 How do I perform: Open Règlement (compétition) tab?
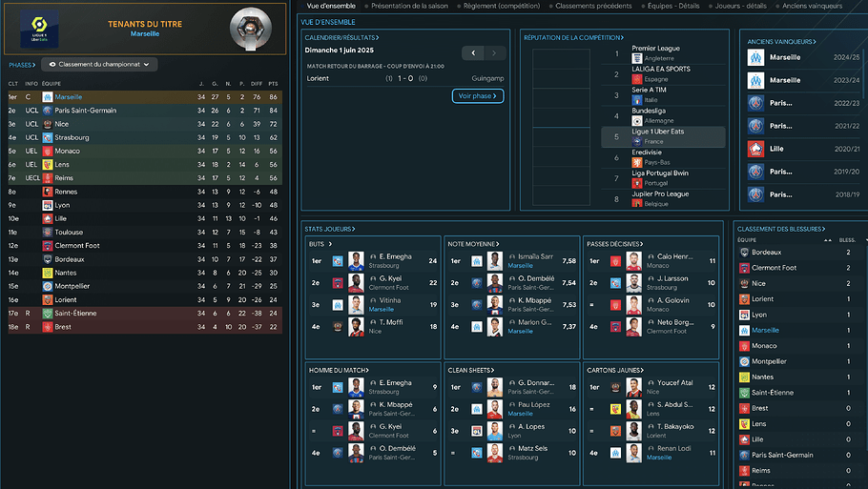tap(502, 6)
